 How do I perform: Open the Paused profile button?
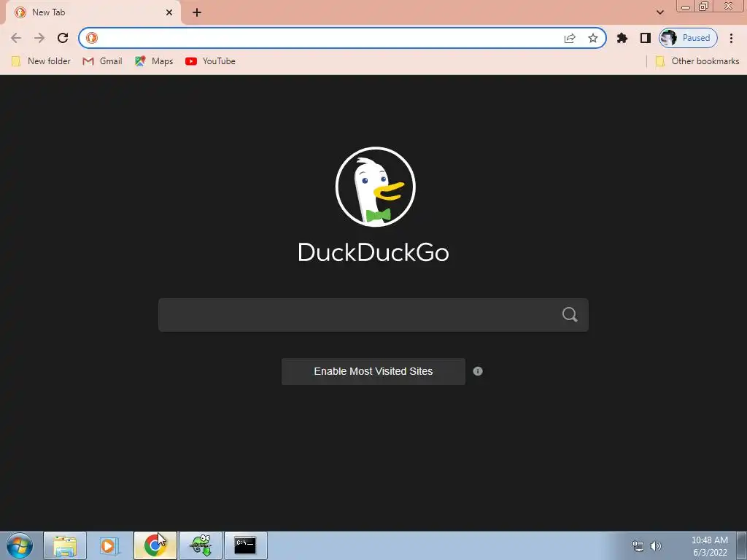click(x=688, y=38)
